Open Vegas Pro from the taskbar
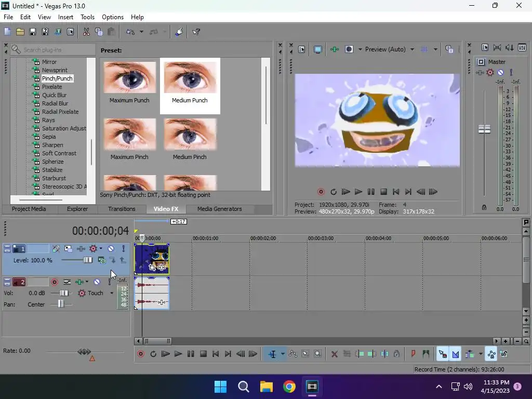532x399 pixels. (312, 387)
